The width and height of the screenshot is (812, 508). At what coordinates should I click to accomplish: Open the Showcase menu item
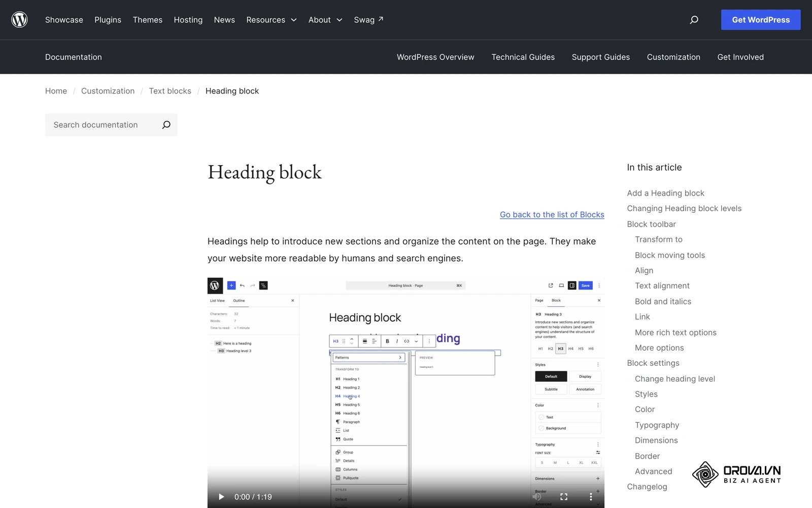(x=64, y=20)
